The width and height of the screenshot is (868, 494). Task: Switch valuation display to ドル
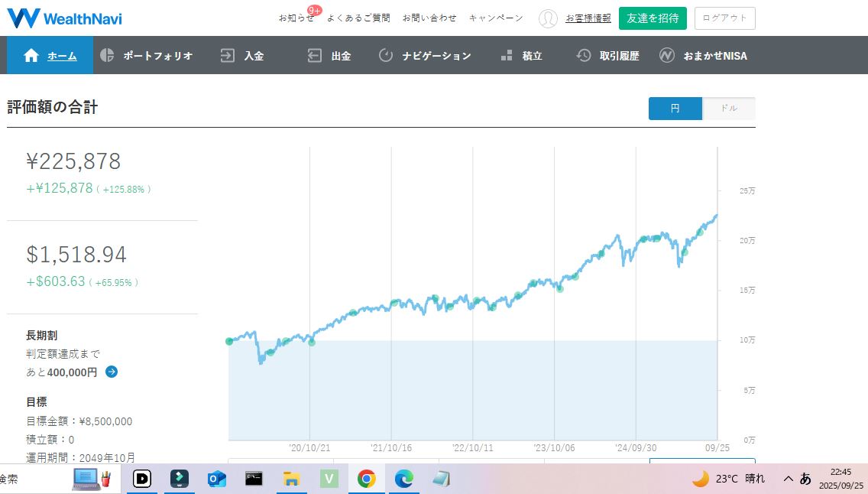coord(729,109)
